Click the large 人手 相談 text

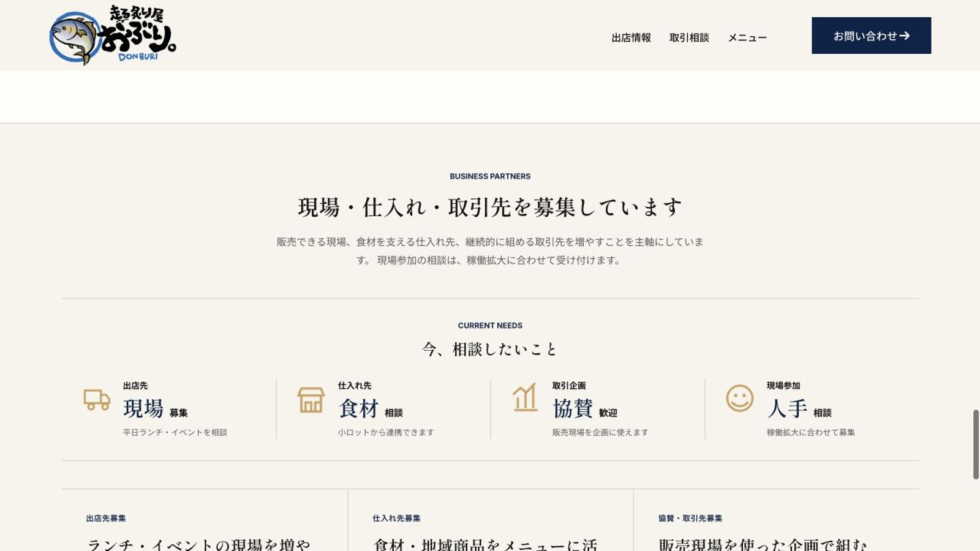799,408
